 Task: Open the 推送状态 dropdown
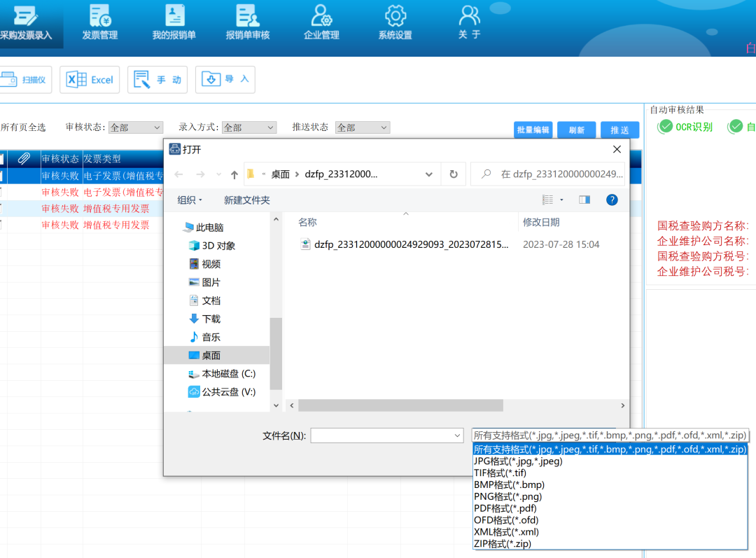pos(363,127)
